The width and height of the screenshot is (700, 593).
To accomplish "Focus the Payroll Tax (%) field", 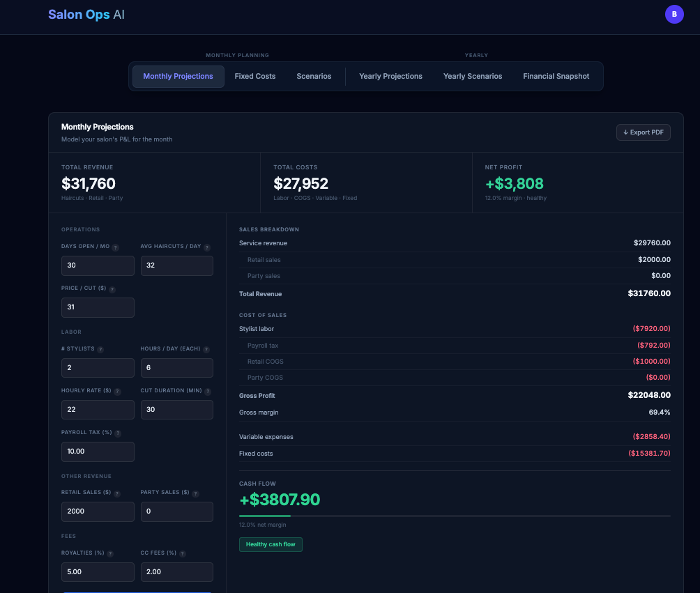I will click(x=98, y=452).
